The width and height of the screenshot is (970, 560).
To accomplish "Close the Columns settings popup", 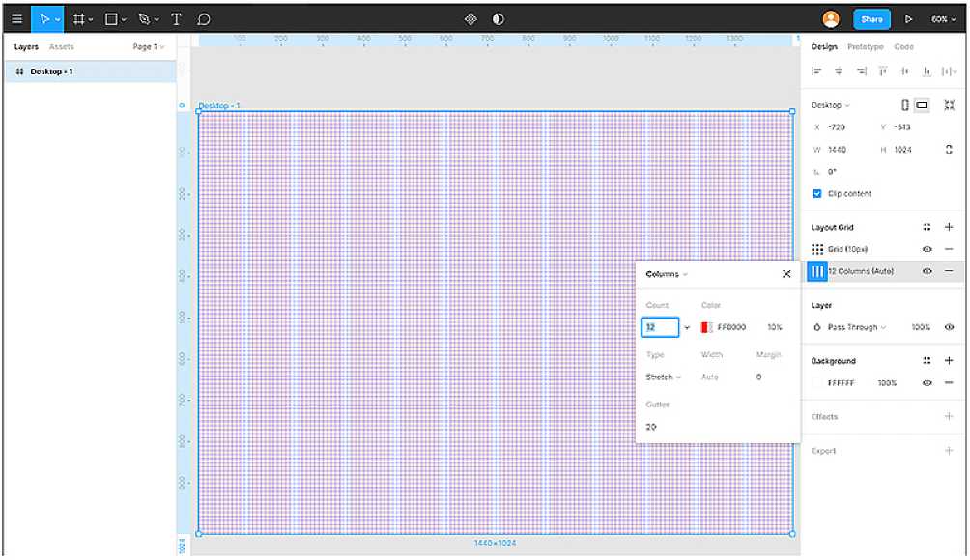I will [x=786, y=274].
